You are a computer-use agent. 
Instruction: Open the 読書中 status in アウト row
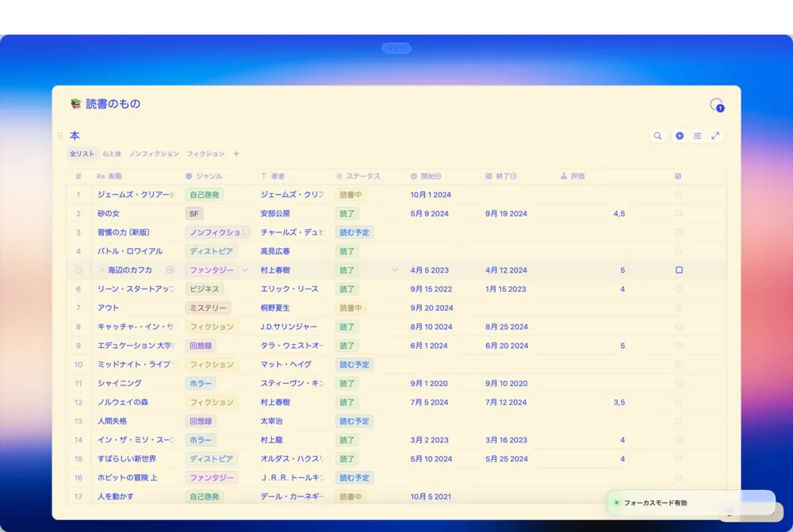351,308
